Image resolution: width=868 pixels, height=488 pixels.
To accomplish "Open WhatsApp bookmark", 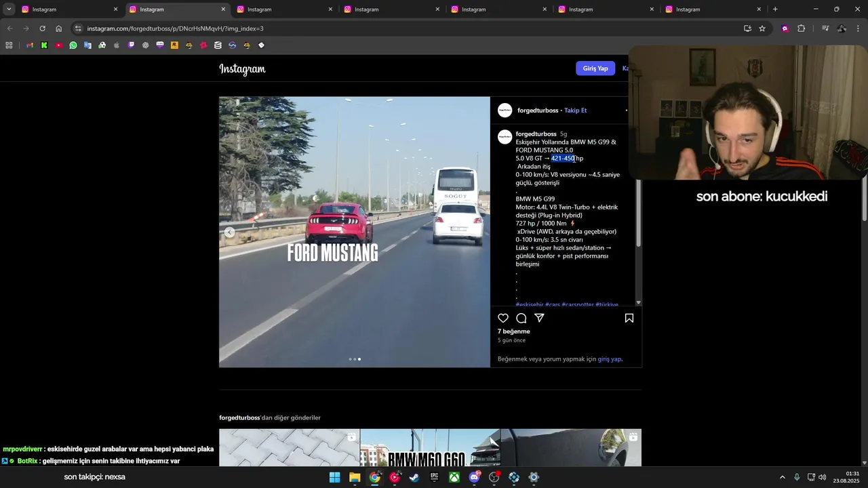I will click(x=73, y=45).
